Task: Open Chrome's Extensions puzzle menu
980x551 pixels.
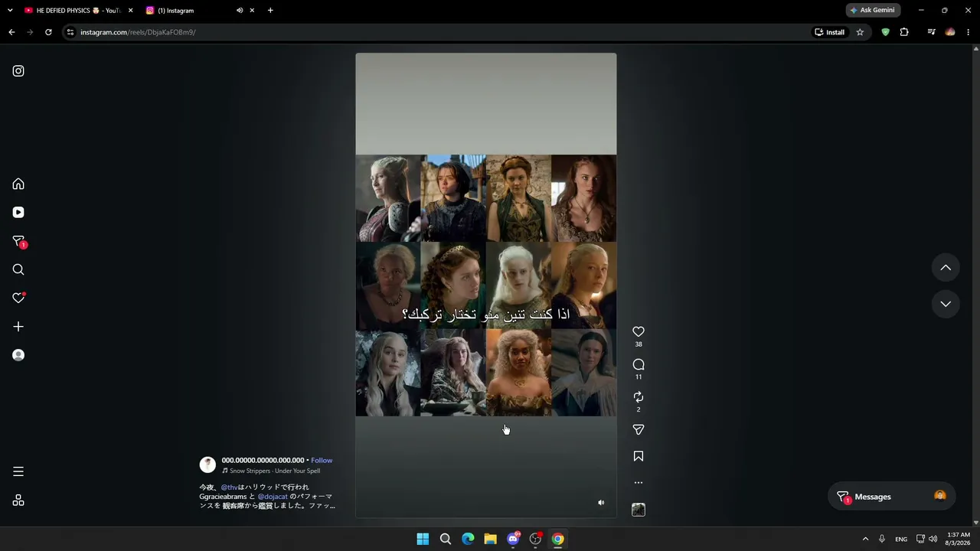Action: 904,32
